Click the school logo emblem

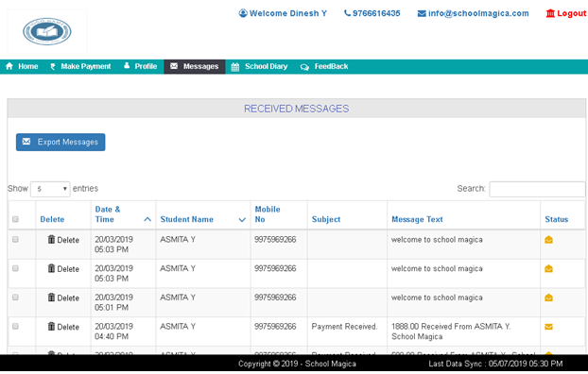click(47, 31)
